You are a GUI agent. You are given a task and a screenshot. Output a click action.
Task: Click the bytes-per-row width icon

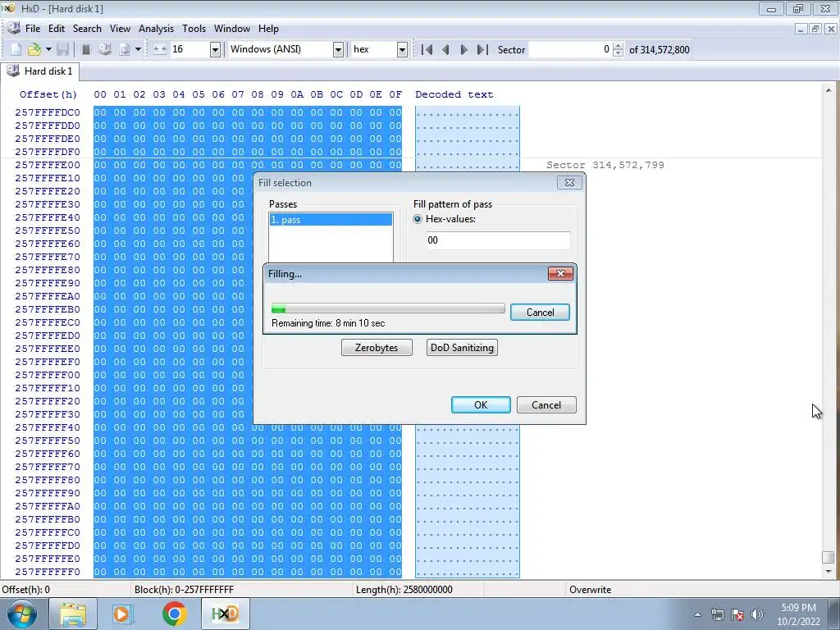click(x=160, y=49)
